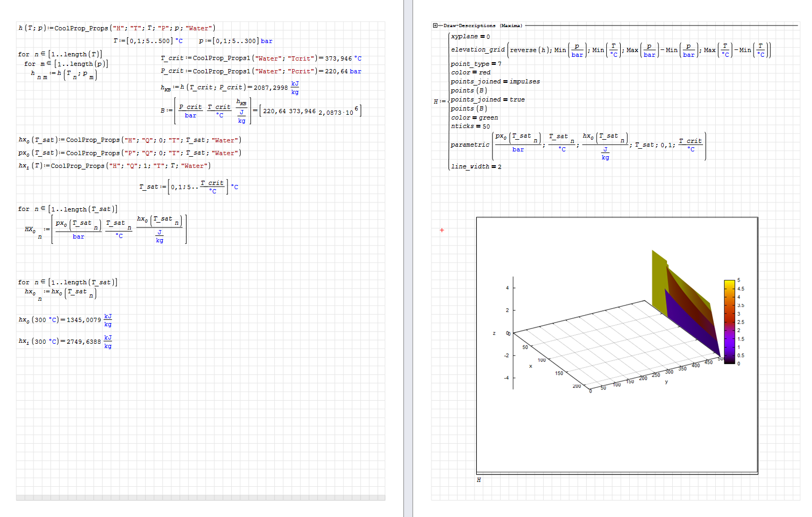Click the 'nticks = 50' setting
The height and width of the screenshot is (517, 812).
[470, 126]
